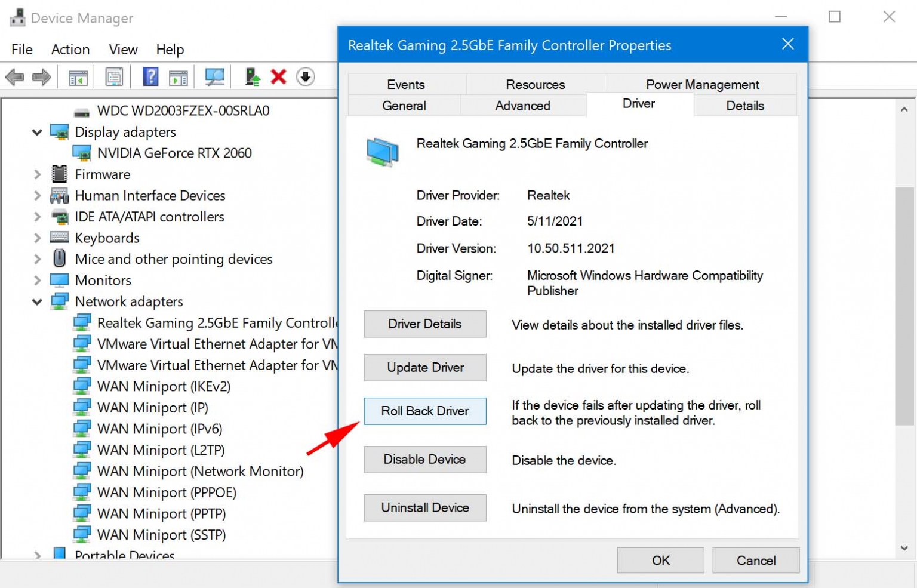Expand the Human Interface Devices category

tap(37, 195)
